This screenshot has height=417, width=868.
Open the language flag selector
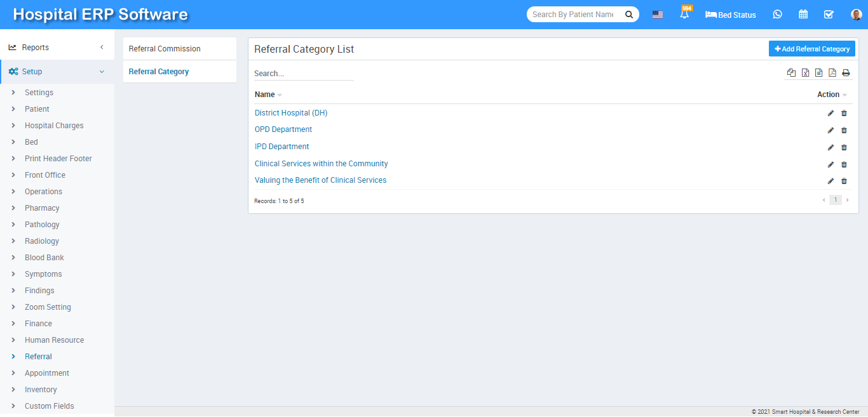point(658,15)
